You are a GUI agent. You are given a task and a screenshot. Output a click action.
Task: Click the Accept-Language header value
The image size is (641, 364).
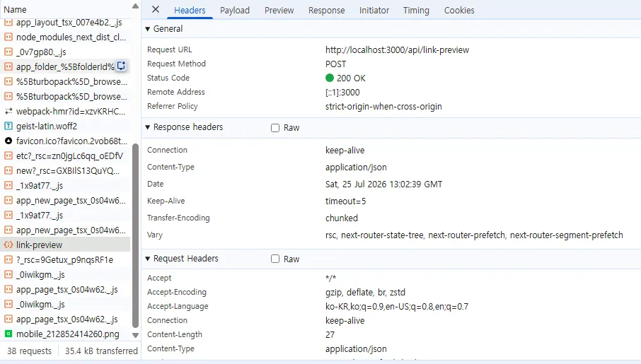(396, 307)
